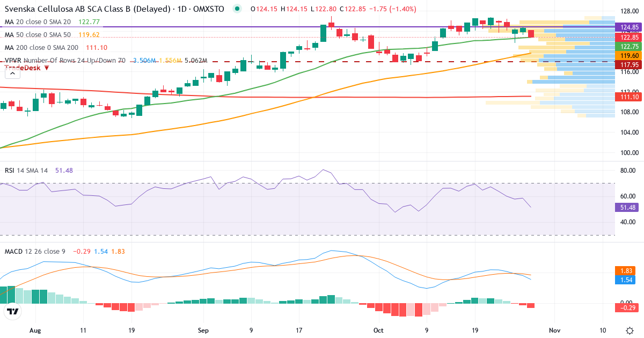Click the Aug label on time axis
The width and height of the screenshot is (644, 338).
click(35, 330)
